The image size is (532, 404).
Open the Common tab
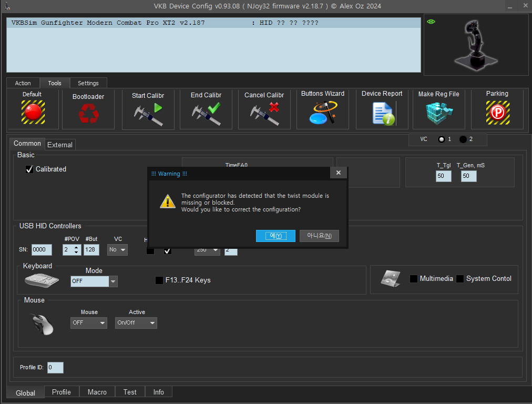pos(27,144)
